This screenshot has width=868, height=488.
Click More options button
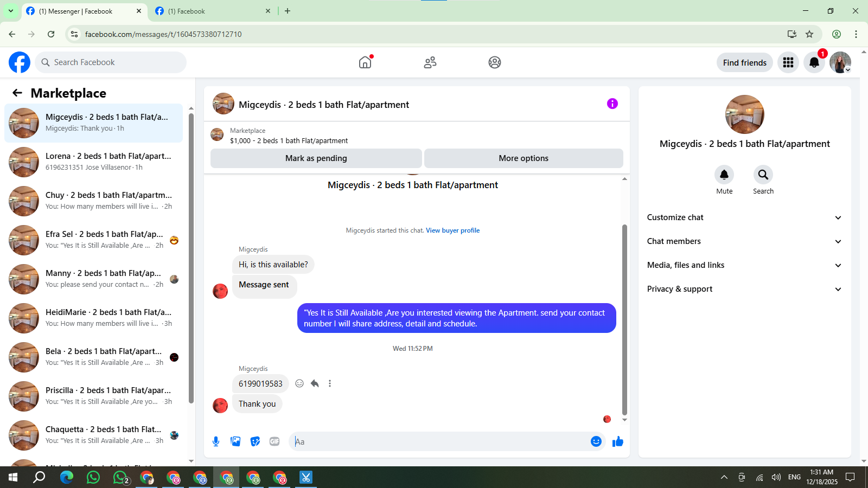524,158
